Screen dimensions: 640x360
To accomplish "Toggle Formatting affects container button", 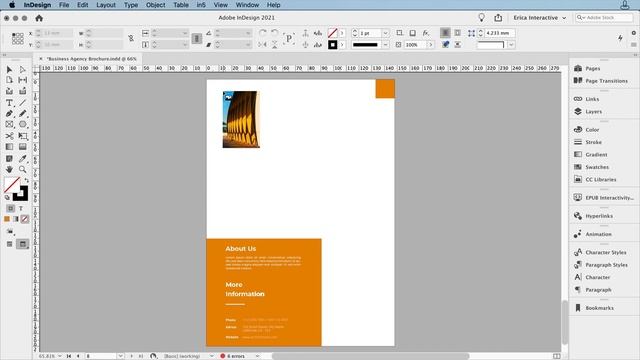I will pos(11,208).
